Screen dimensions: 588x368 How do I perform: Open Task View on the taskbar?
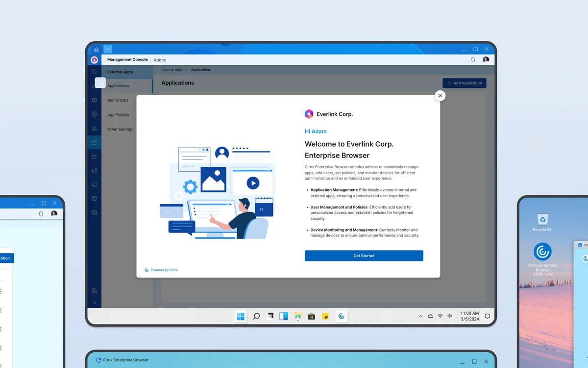[270, 316]
